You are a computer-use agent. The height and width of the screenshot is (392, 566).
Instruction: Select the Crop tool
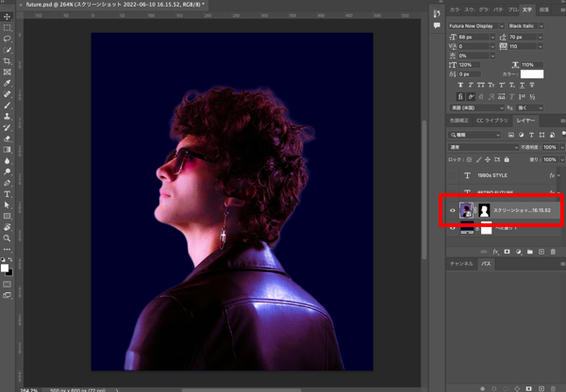pyautogui.click(x=7, y=61)
